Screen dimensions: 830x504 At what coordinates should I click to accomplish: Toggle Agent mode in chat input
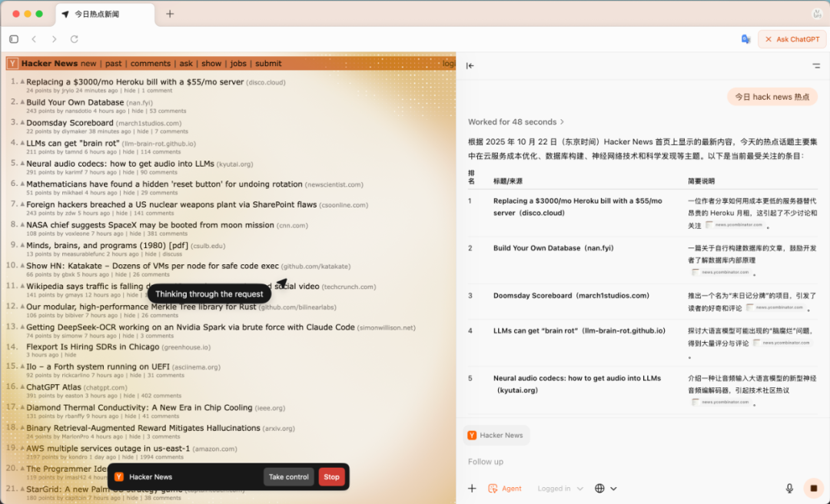coord(505,488)
